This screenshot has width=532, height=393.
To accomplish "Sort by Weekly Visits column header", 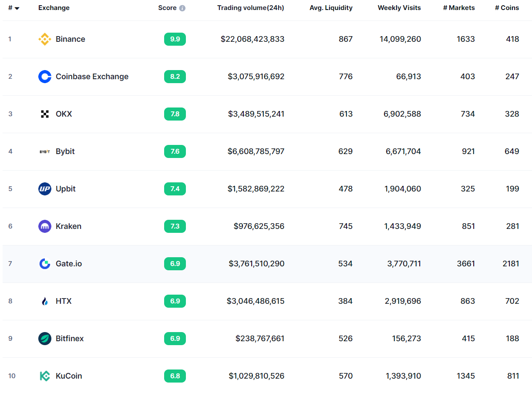I will tap(399, 8).
